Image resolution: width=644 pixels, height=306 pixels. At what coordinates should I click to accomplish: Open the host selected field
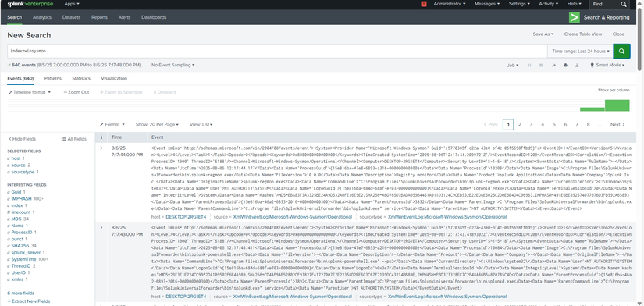tap(16, 158)
